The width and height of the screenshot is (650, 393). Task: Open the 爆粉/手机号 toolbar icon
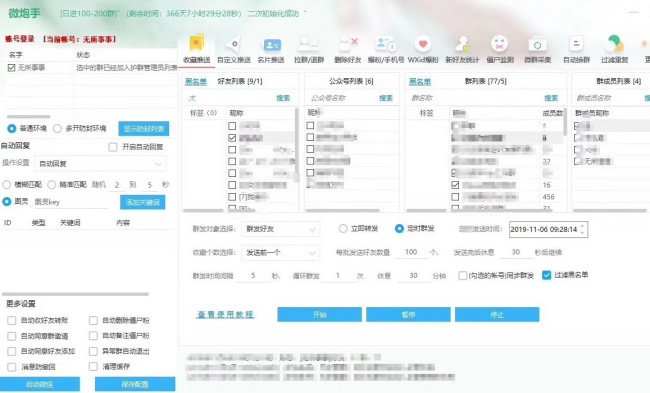click(386, 44)
